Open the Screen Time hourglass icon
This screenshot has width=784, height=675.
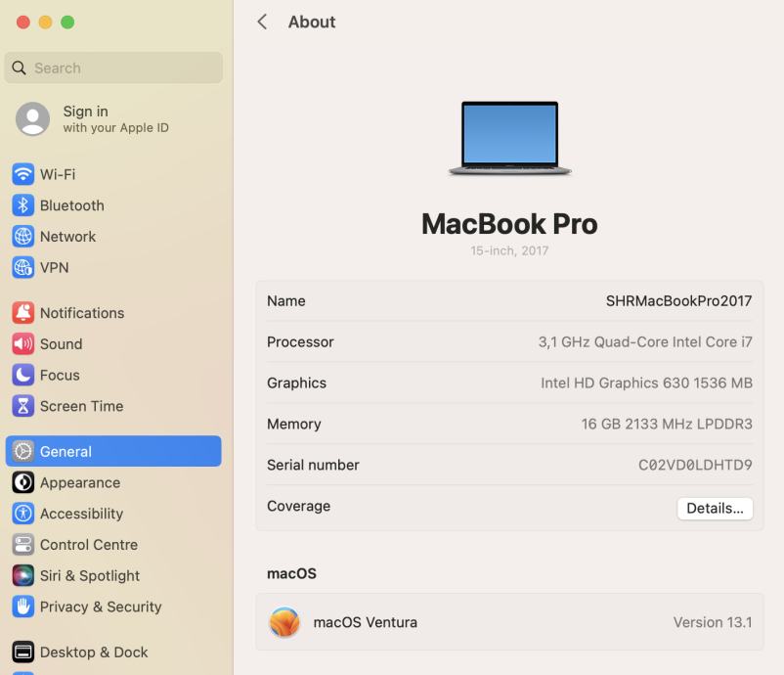[23, 406]
